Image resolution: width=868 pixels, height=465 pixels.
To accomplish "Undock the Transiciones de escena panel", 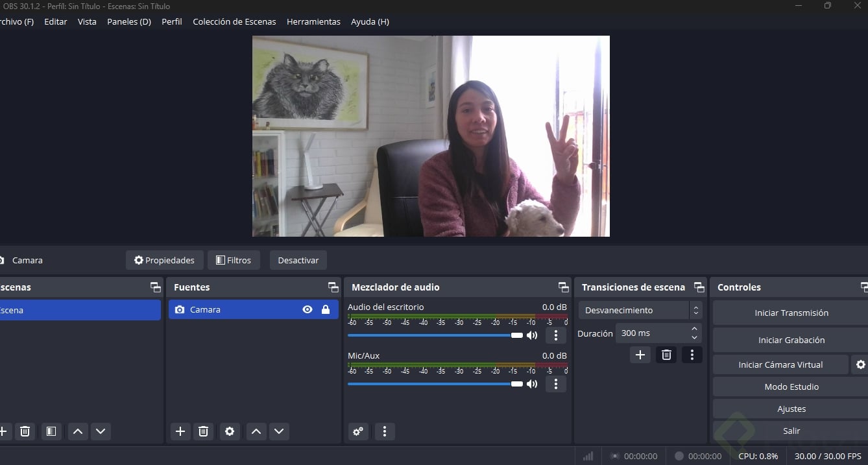I will (699, 287).
